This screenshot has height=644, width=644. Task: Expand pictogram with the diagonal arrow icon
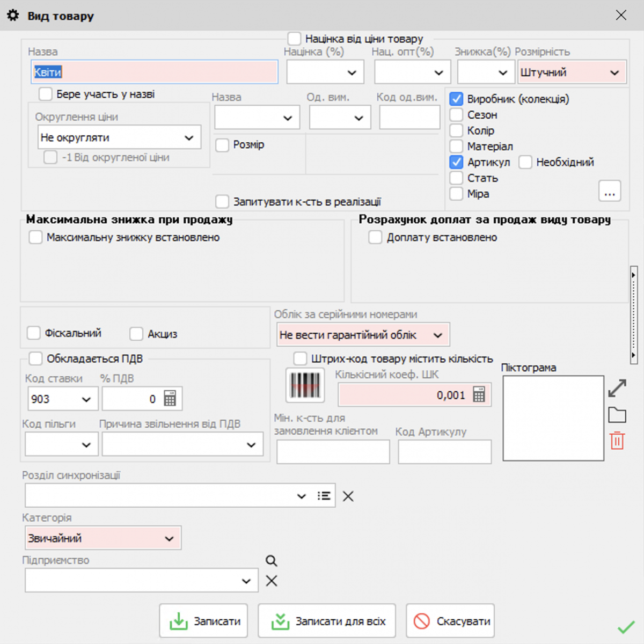click(617, 387)
